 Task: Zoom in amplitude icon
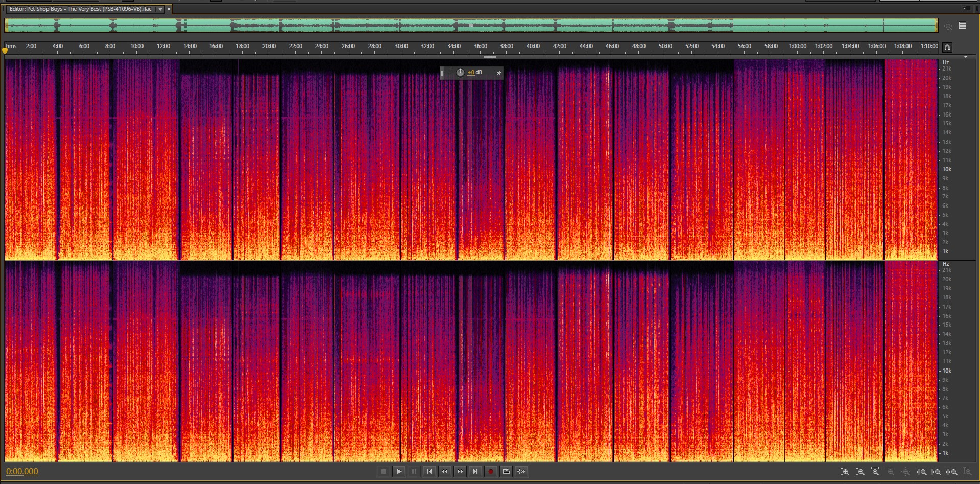pos(845,472)
